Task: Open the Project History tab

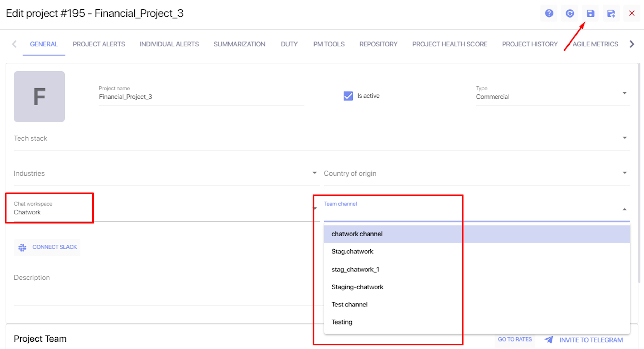Action: tap(530, 44)
